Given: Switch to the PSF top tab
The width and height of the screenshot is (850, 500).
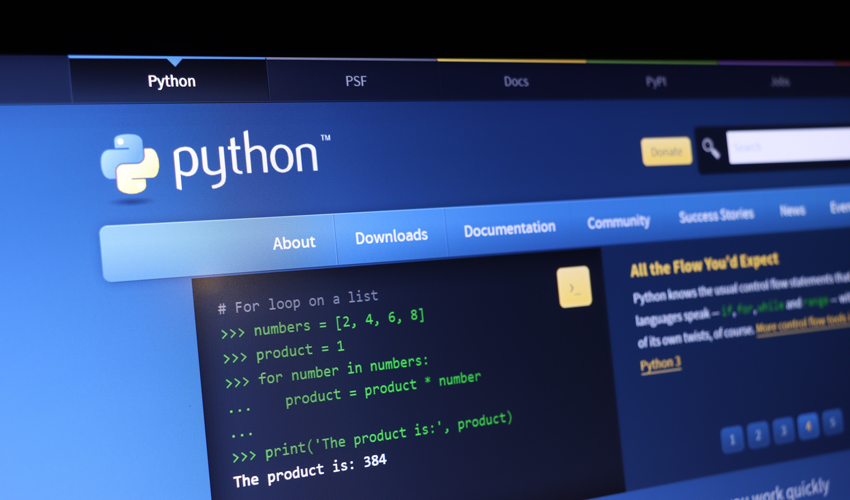Looking at the screenshot, I should point(356,81).
